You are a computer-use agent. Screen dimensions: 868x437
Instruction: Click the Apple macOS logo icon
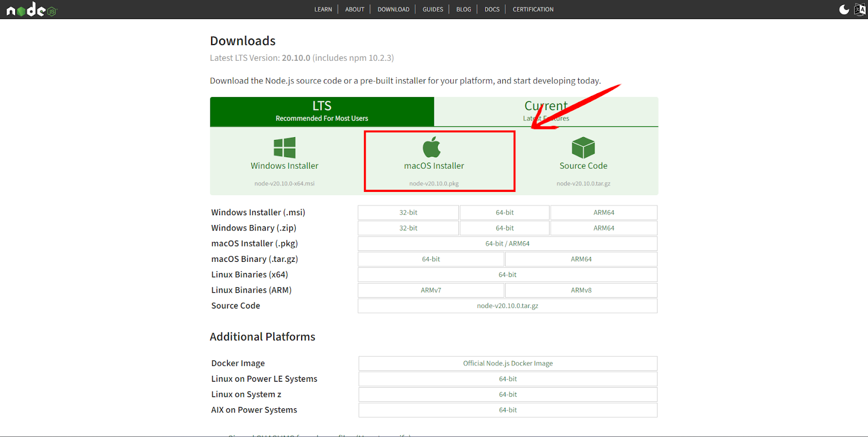[432, 147]
